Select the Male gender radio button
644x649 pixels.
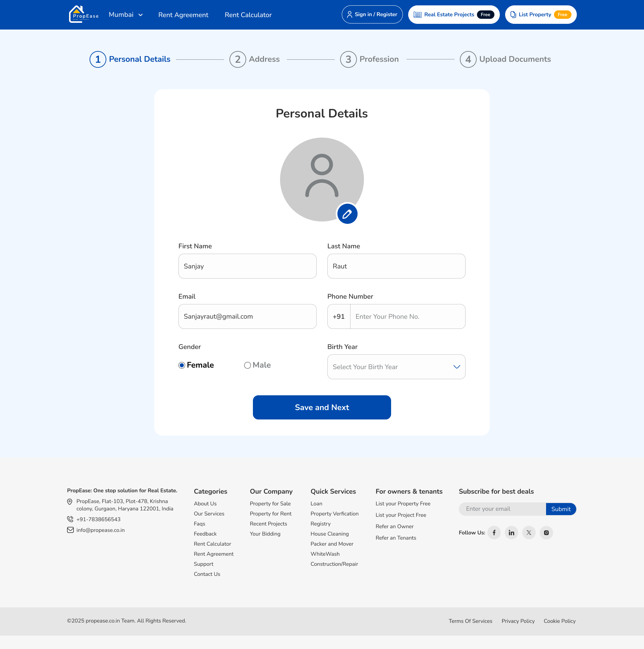[248, 365]
